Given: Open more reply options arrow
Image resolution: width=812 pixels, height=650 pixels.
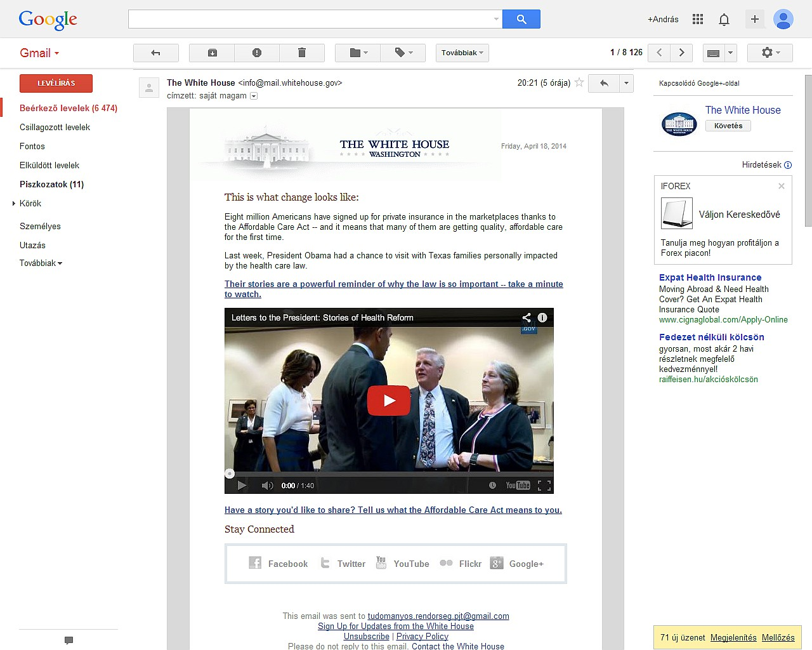Looking at the screenshot, I should [626, 83].
